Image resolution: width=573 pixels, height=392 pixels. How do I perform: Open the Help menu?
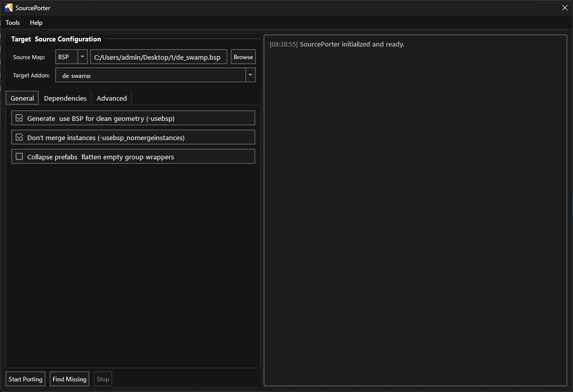[36, 23]
